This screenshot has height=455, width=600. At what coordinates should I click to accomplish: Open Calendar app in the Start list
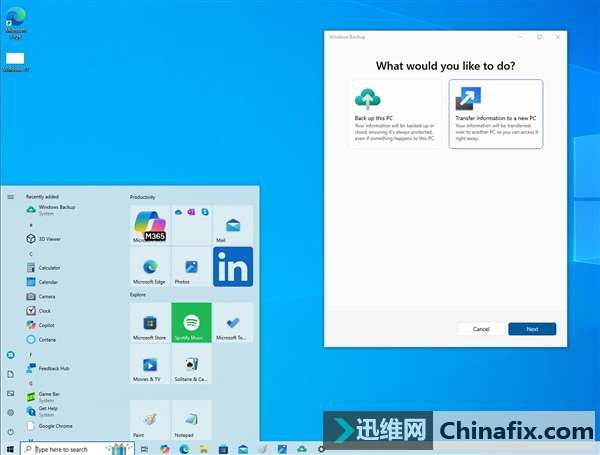[42, 282]
